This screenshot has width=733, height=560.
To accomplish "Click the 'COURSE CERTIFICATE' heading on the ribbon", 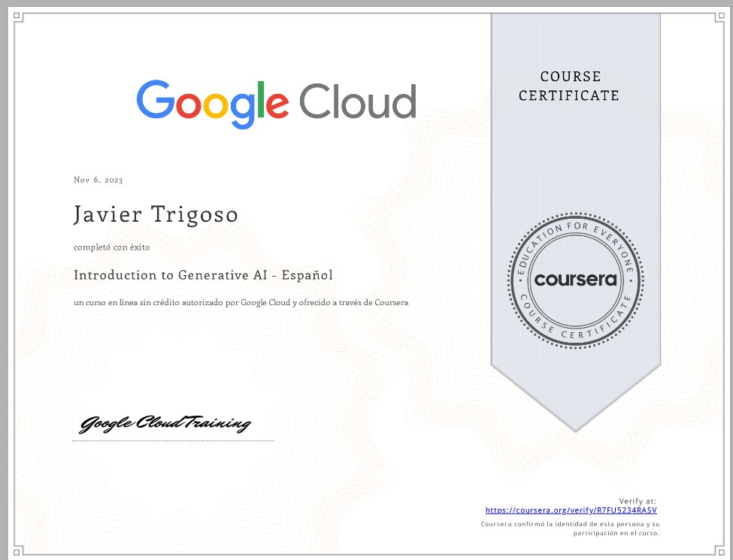I will tap(571, 85).
